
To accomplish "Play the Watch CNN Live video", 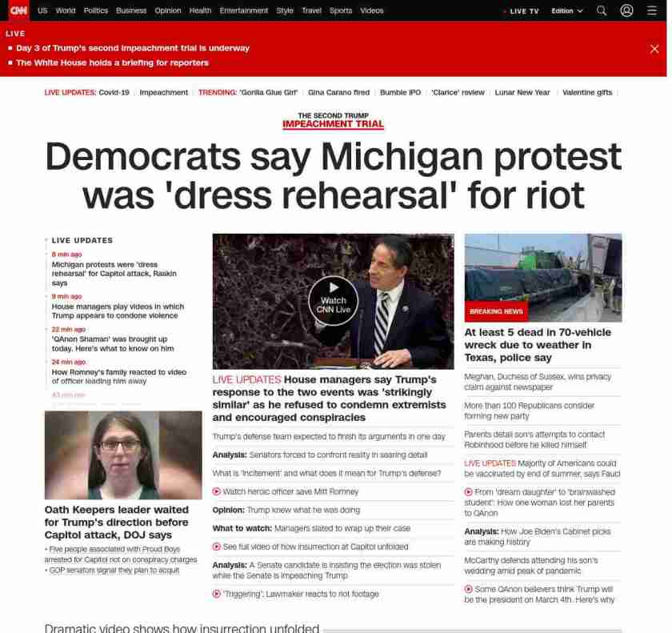I will (333, 300).
